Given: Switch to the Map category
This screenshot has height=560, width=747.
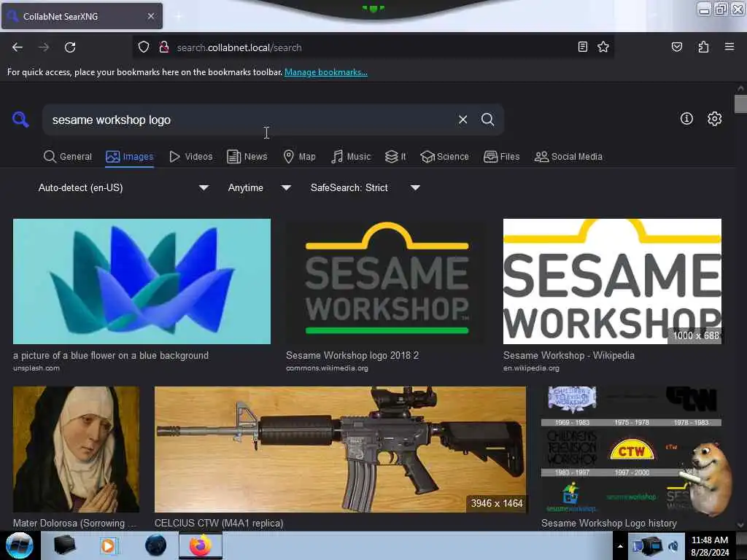Looking at the screenshot, I should (299, 157).
